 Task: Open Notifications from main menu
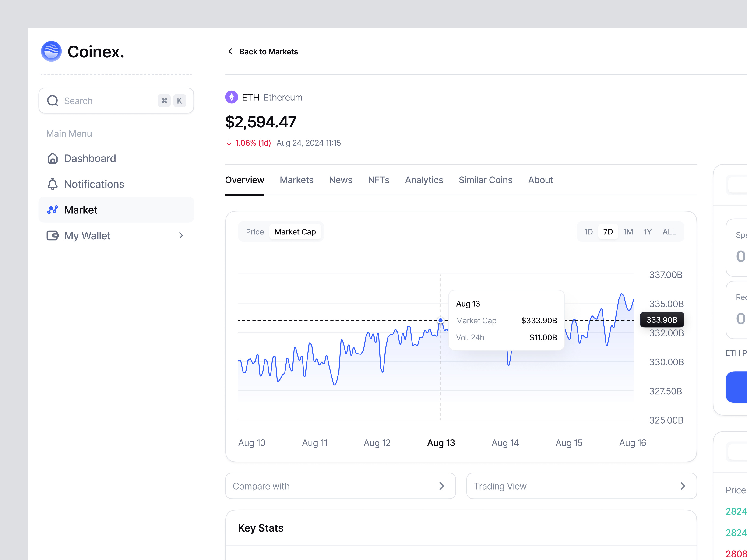click(x=116, y=184)
